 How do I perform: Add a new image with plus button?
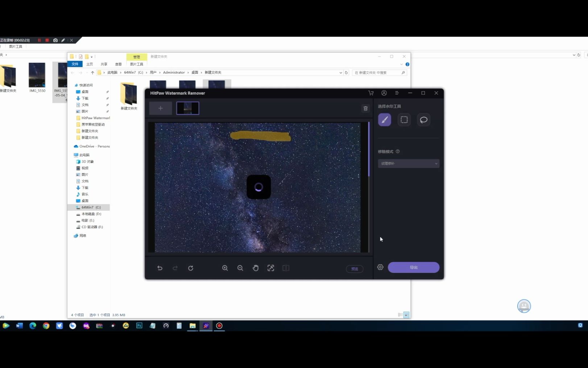click(161, 108)
